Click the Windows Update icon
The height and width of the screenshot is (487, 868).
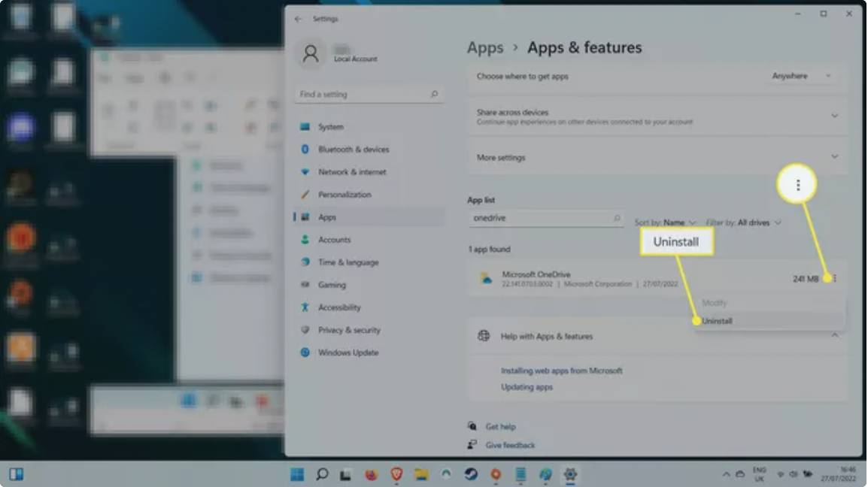click(x=305, y=352)
